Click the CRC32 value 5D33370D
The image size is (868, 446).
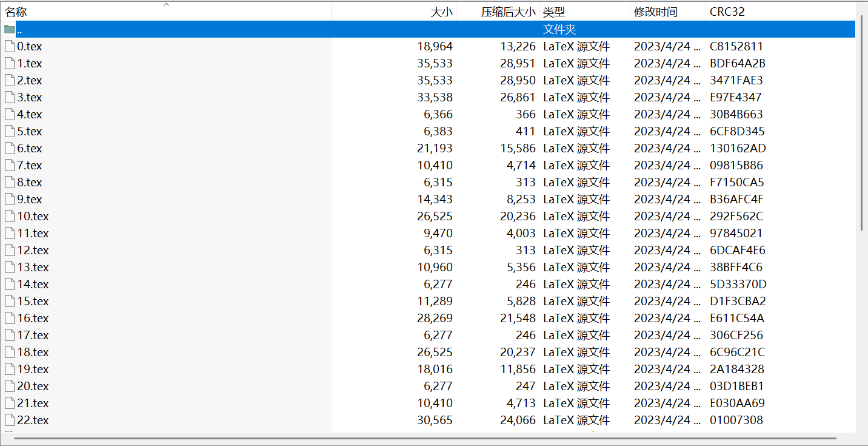tap(738, 284)
